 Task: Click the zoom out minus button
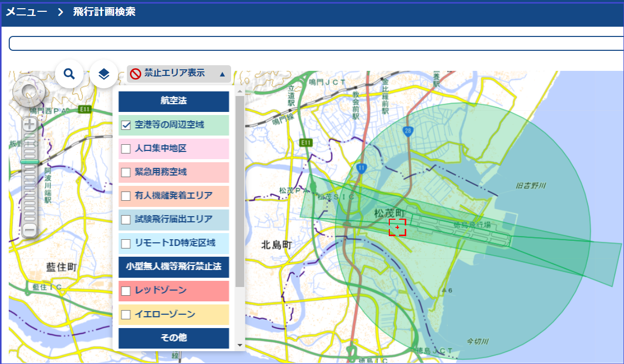coord(30,229)
